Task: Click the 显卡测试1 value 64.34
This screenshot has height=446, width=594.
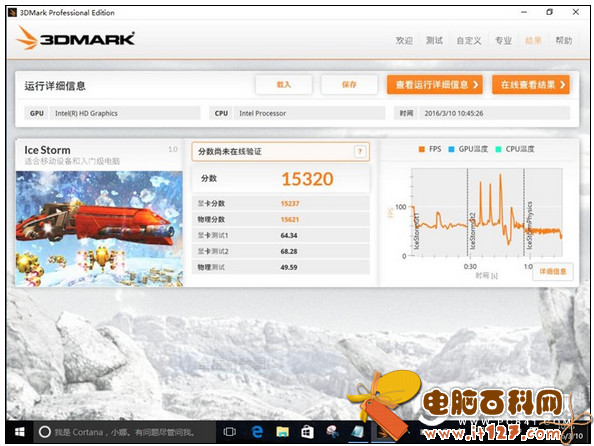Action: 289,235
